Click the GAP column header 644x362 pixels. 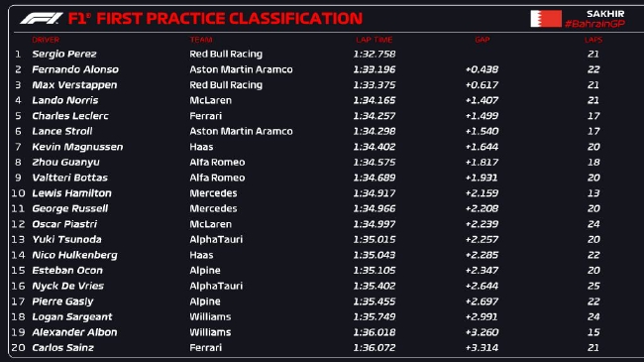pyautogui.click(x=483, y=40)
